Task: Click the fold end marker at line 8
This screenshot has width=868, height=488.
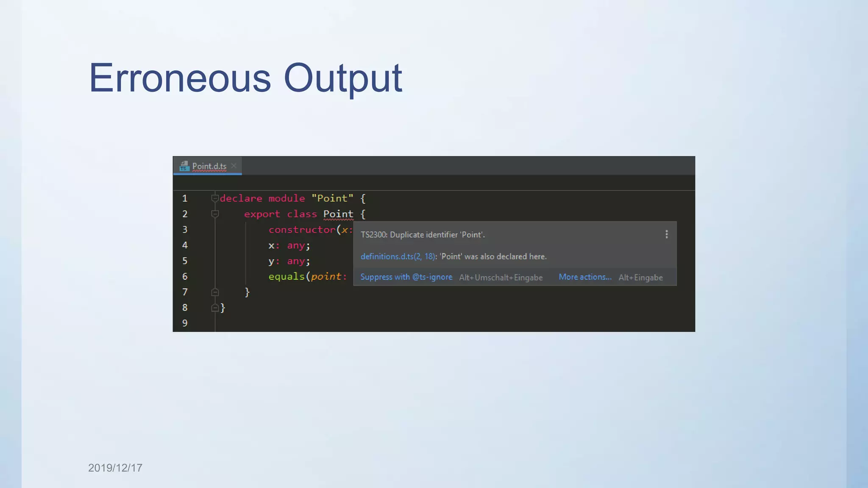Action: click(x=215, y=308)
